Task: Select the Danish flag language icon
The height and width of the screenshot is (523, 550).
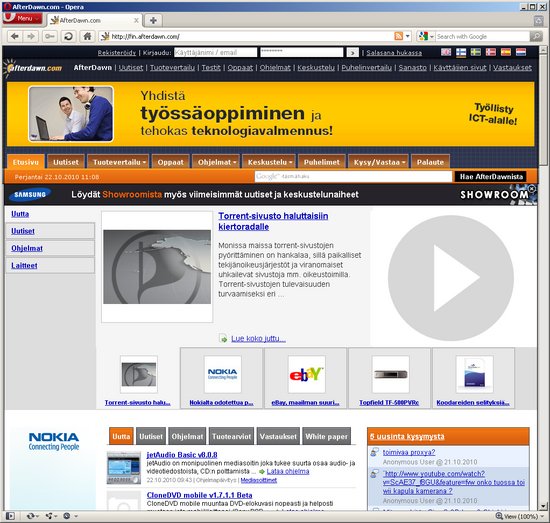Action: pos(491,52)
